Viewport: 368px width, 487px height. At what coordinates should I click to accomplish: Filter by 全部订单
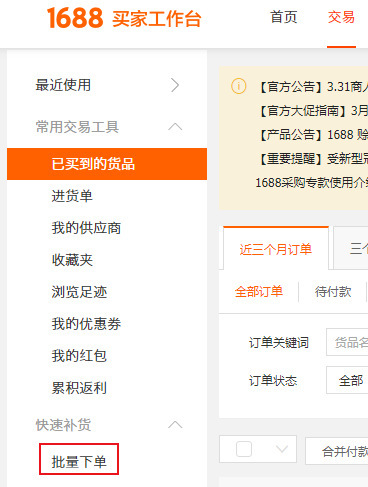tap(259, 292)
